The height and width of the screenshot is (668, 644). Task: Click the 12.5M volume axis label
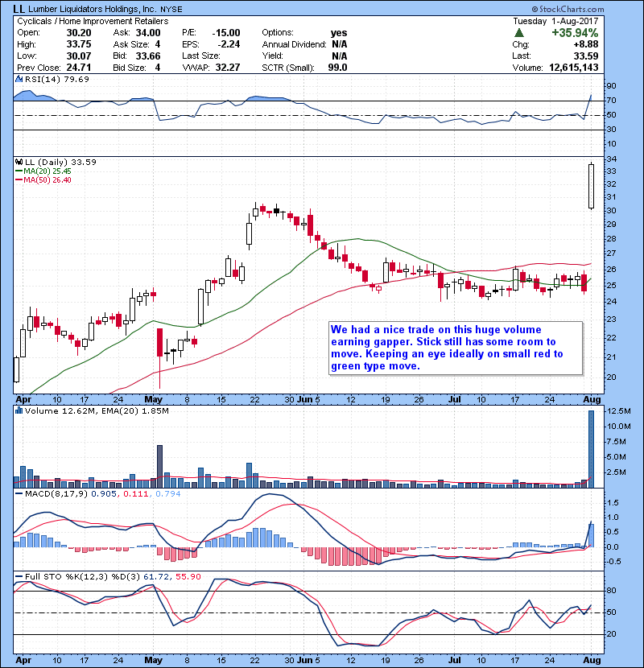[x=618, y=411]
